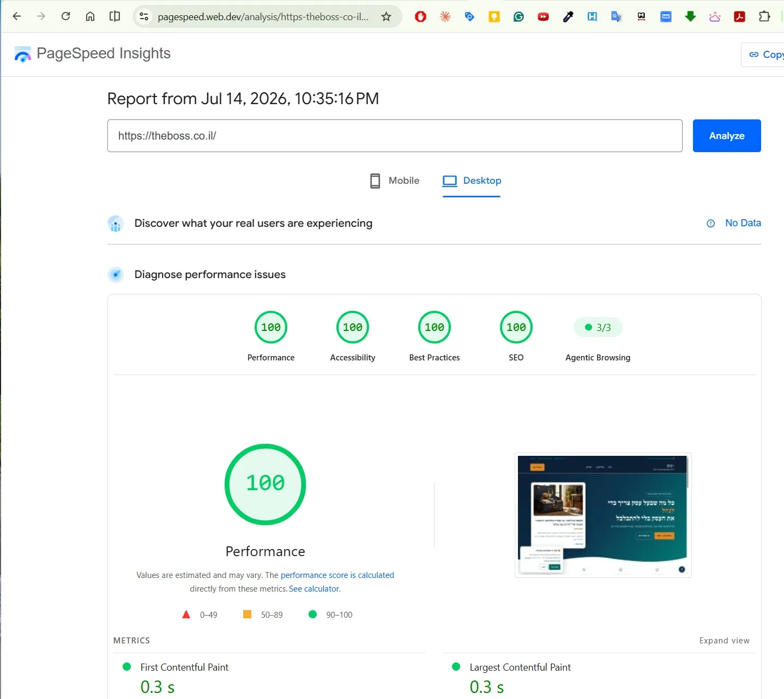Screen dimensions: 784x699
Task: Open the blue page ruler extension
Action: tap(666, 17)
